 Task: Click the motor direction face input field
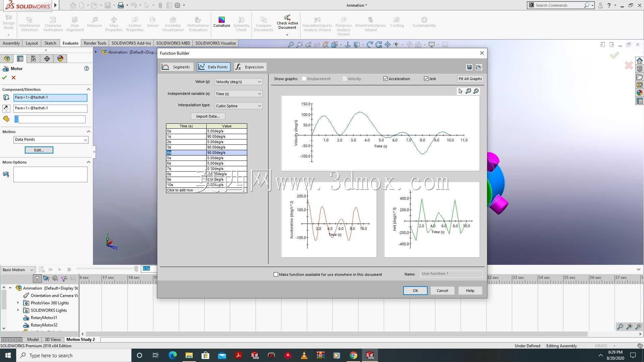50,108
